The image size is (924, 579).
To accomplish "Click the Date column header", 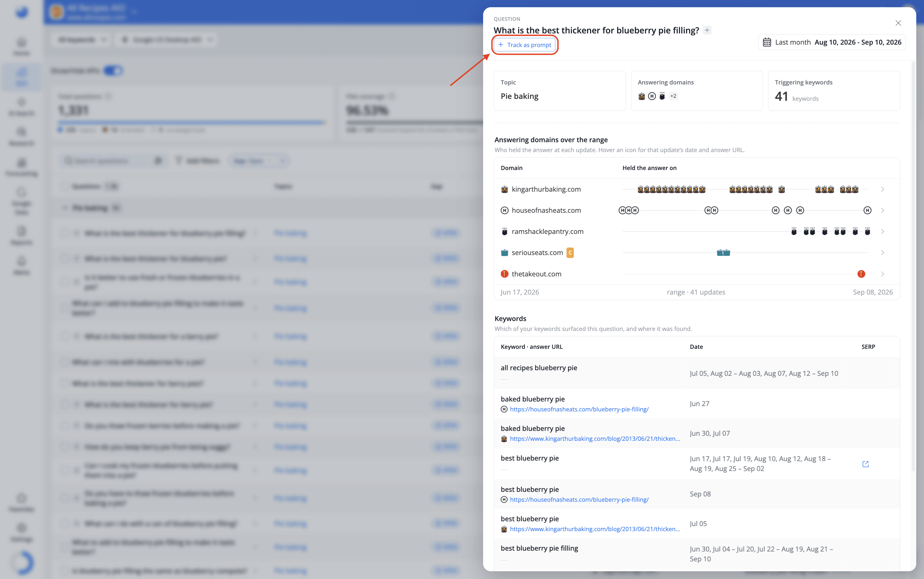I will click(x=696, y=346).
